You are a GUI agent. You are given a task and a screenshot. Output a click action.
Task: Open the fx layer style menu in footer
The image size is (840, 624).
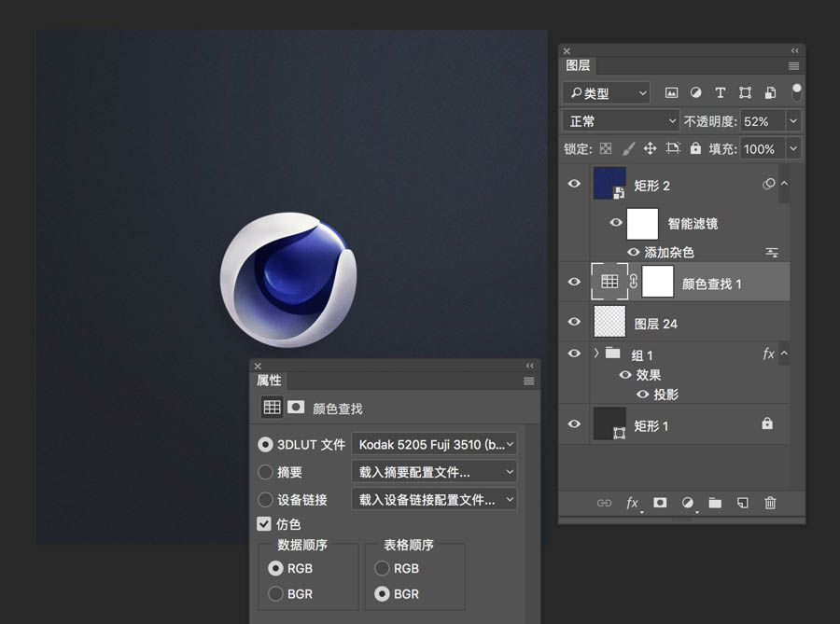coord(632,503)
